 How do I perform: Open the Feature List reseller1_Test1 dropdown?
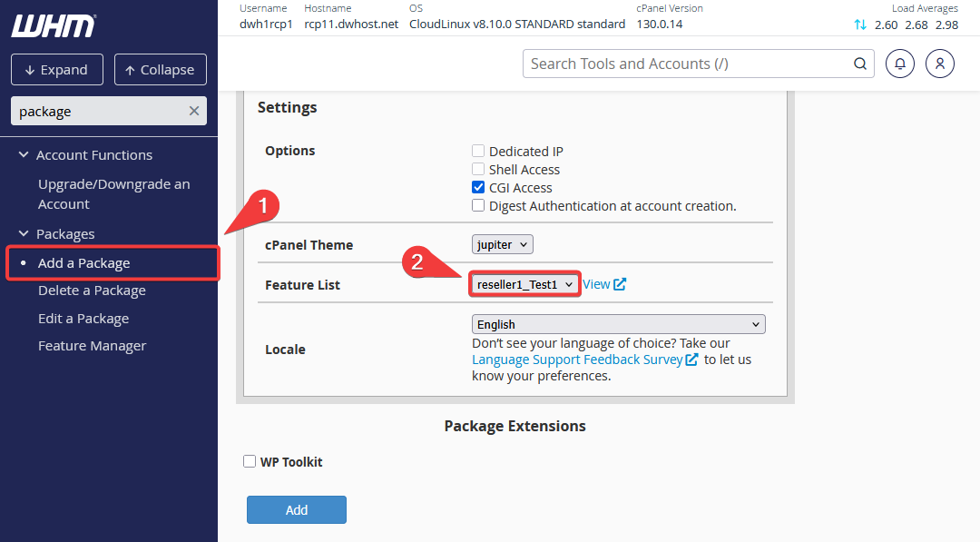point(525,284)
